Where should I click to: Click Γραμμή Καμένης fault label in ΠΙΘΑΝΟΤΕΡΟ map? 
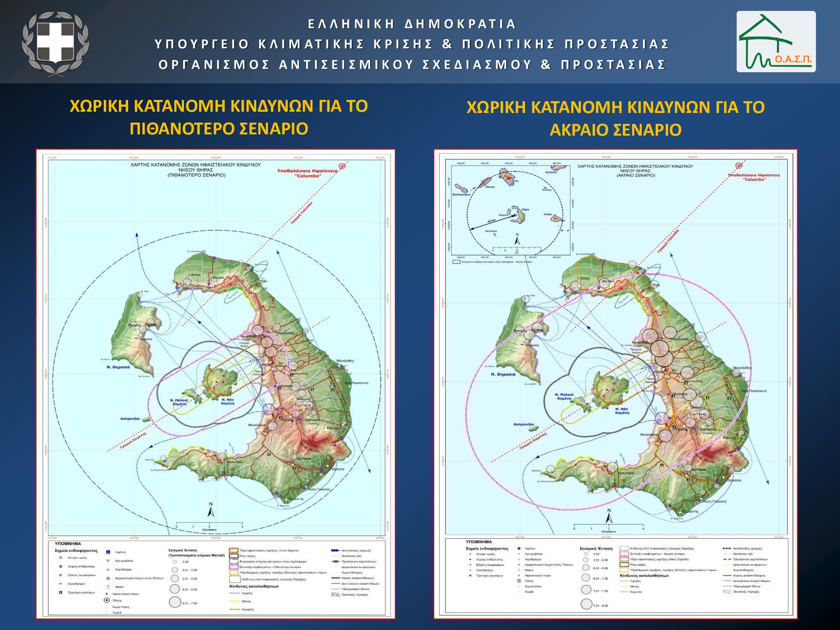point(134,441)
